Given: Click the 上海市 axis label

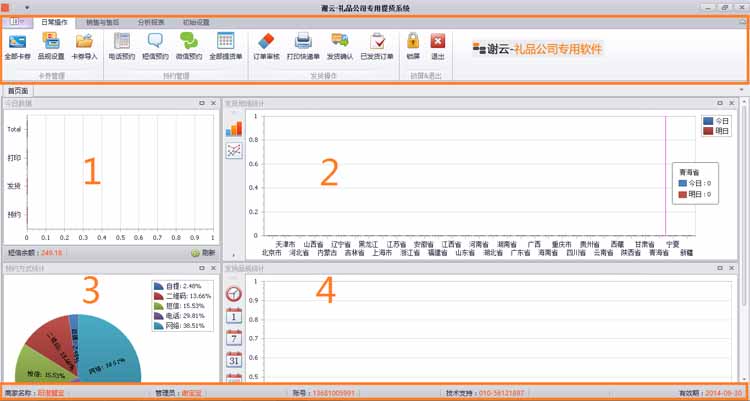Looking at the screenshot, I should [383, 253].
